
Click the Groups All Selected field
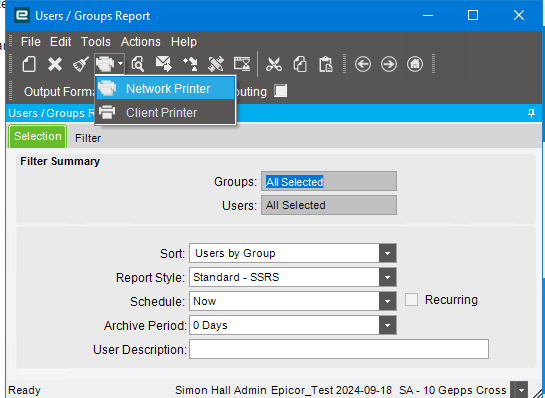point(329,181)
